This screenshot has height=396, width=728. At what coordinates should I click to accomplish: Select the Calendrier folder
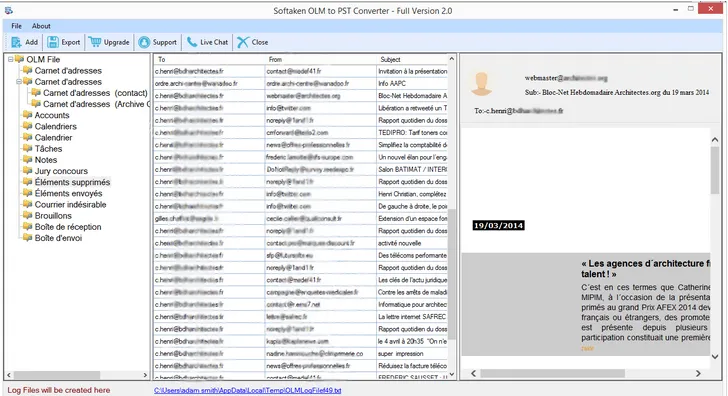click(x=53, y=137)
